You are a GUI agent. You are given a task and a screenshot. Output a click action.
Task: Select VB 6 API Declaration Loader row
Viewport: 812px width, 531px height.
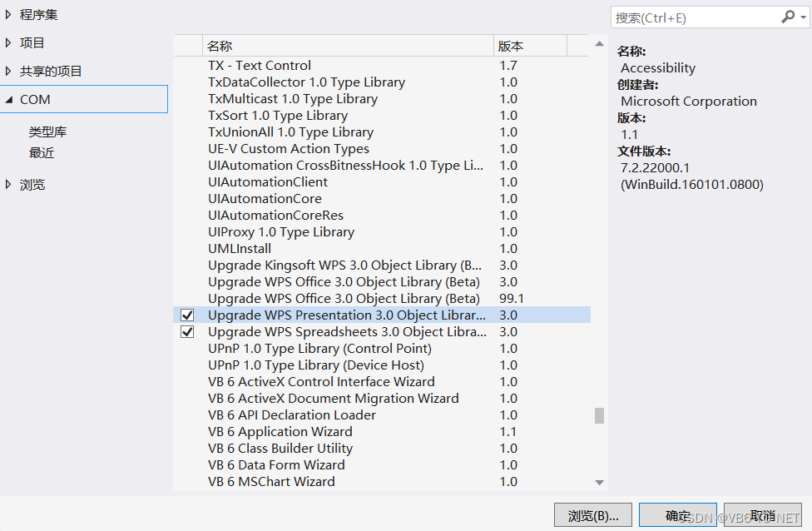click(x=382, y=415)
